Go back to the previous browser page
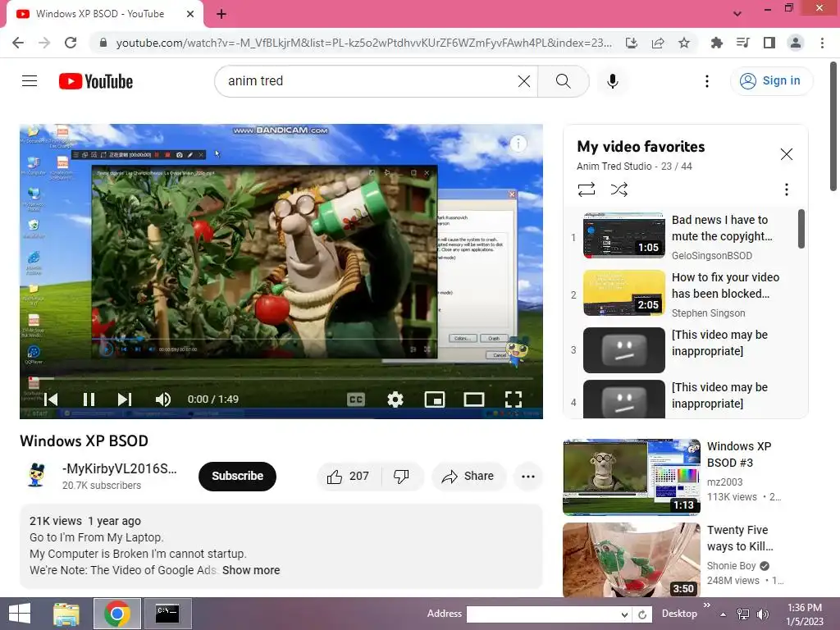 18,43
